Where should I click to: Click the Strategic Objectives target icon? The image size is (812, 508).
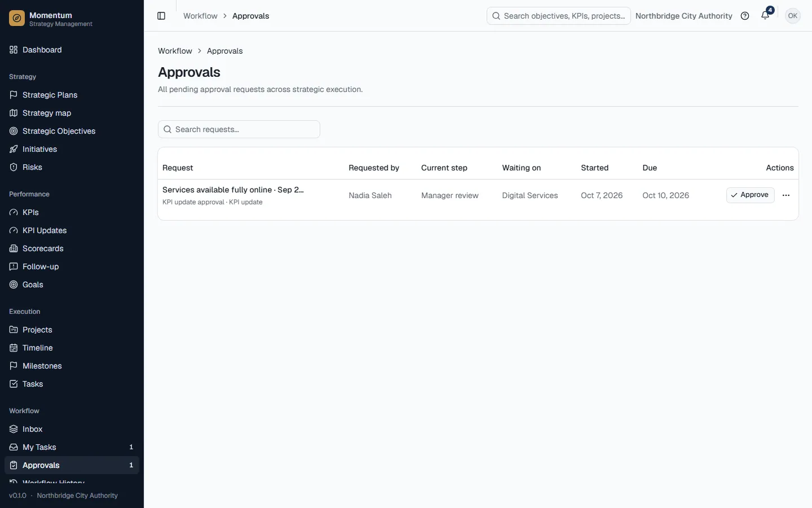tap(14, 131)
